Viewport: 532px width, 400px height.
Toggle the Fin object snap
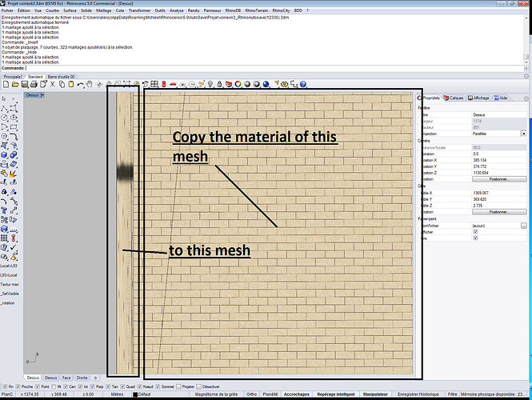(5, 386)
